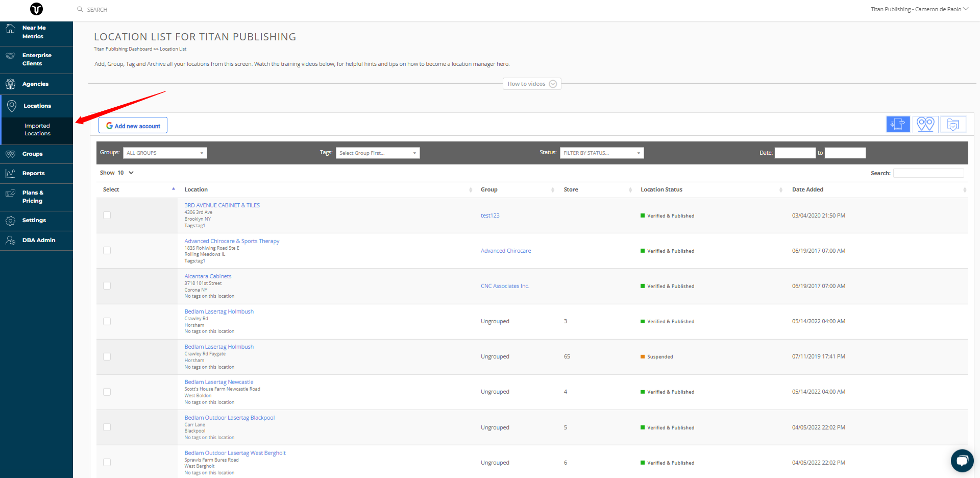The image size is (980, 478).
Task: Open Reports menu item
Action: (x=36, y=174)
